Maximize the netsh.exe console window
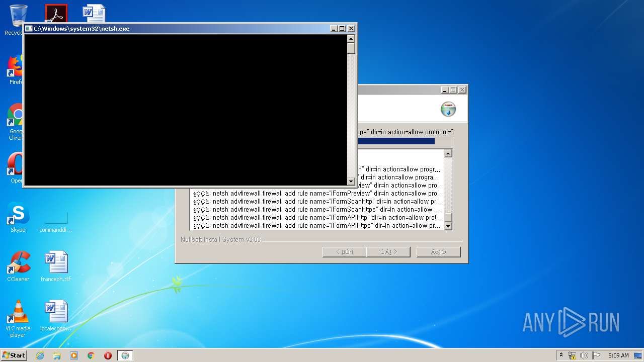Image resolution: width=644 pixels, height=362 pixels. (x=342, y=29)
